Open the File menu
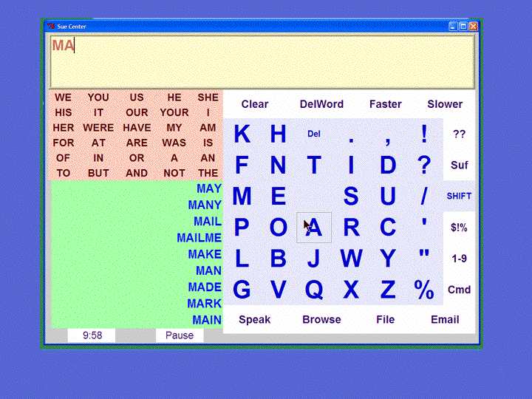This screenshot has height=399, width=532. 385,320
